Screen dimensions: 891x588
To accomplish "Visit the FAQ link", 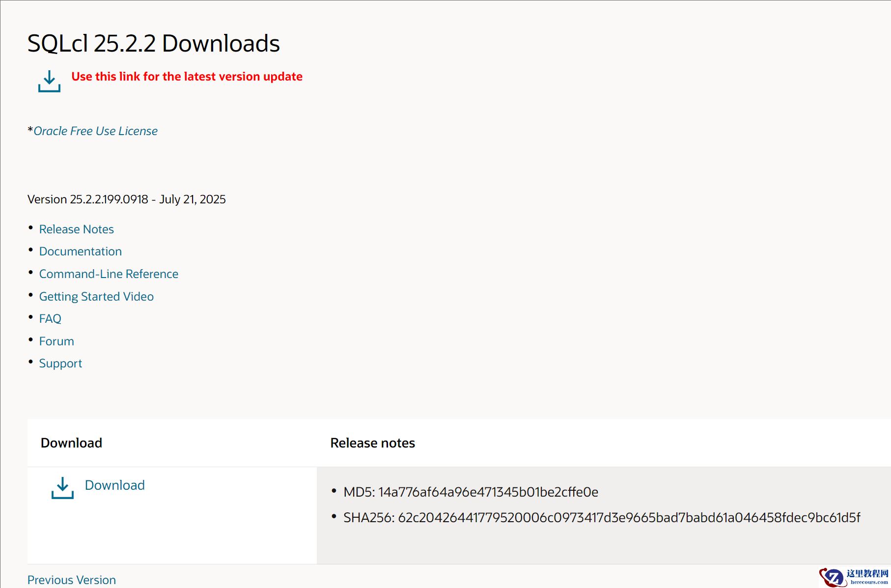I will pyautogui.click(x=50, y=319).
